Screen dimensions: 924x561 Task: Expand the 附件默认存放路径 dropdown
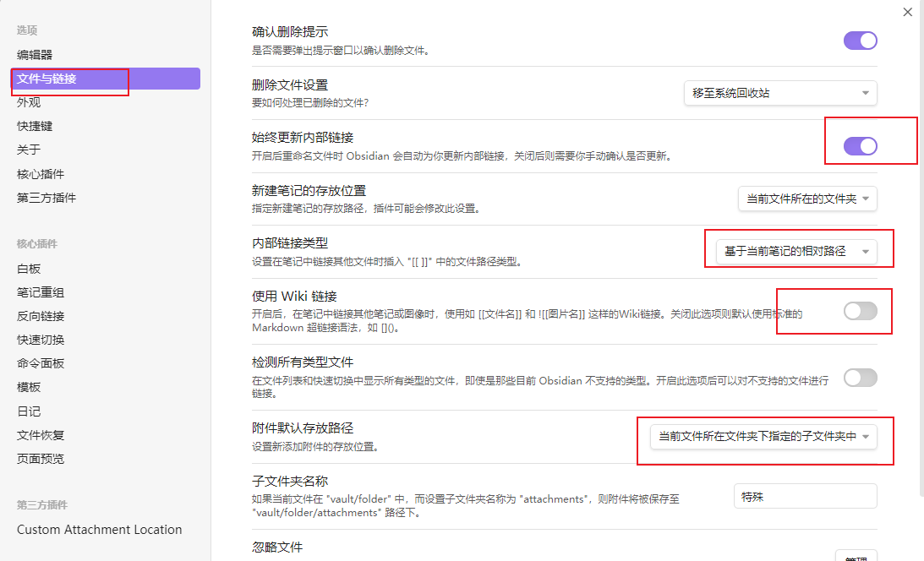763,437
